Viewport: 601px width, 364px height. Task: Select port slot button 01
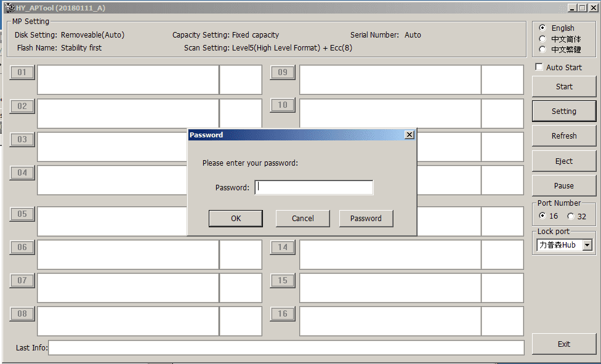(x=22, y=73)
